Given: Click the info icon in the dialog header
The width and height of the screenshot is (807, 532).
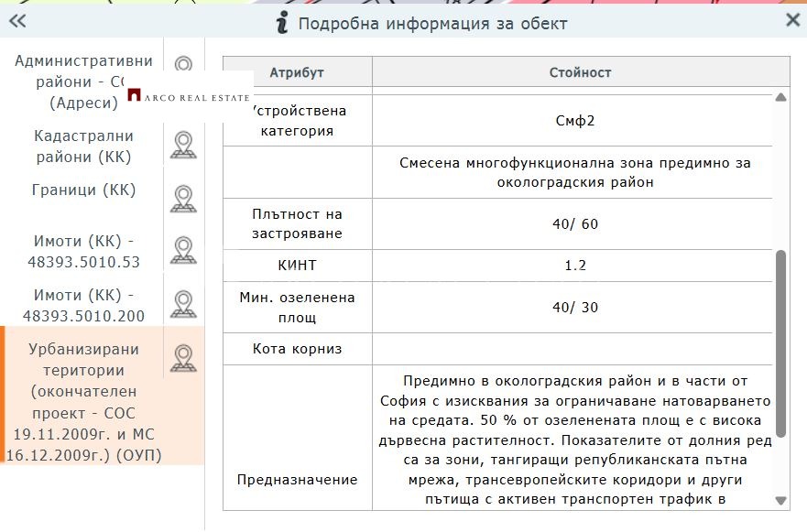Looking at the screenshot, I should coord(281,22).
